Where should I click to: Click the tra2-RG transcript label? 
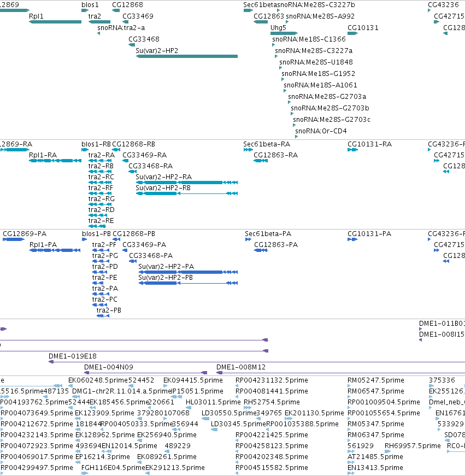(x=102, y=199)
